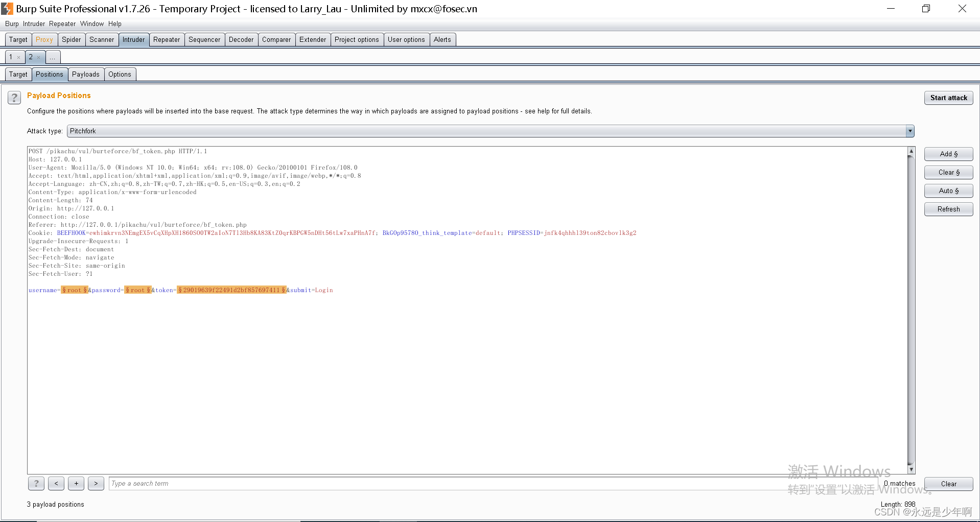The image size is (980, 522).
Task: Click the Start attack button
Action: coord(948,98)
